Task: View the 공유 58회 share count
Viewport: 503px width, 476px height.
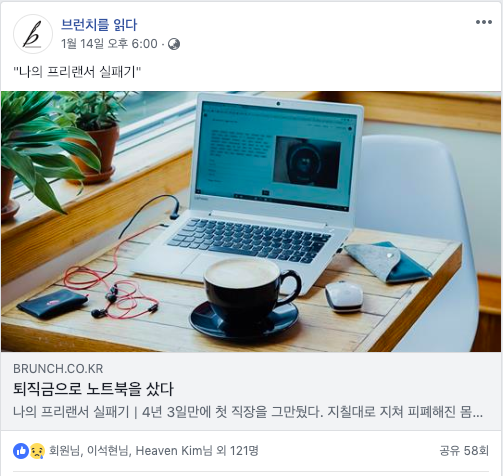Action: [464, 451]
